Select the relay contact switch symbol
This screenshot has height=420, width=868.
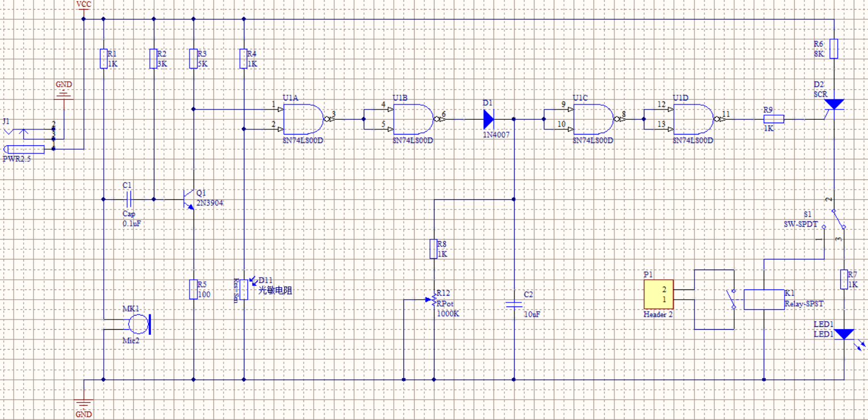(x=732, y=299)
